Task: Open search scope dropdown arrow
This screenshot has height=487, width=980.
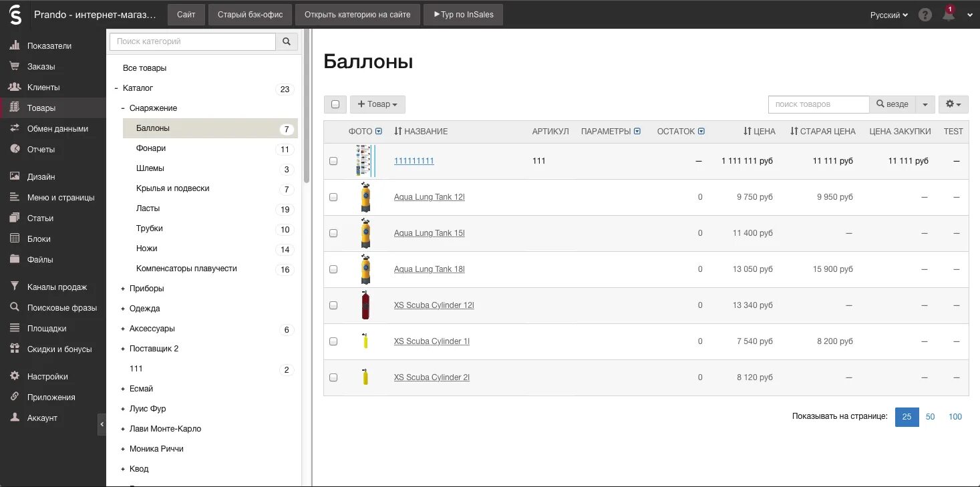Action: coord(925,104)
